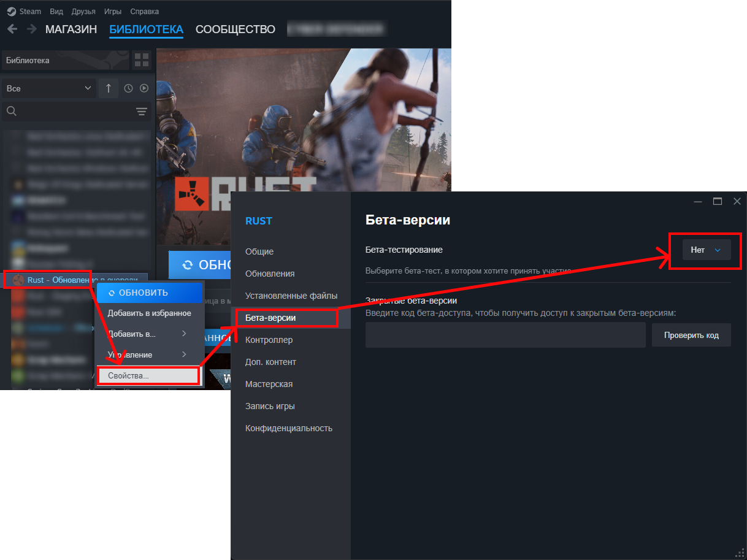Select Добавить в избранное
The image size is (747, 560).
(149, 313)
